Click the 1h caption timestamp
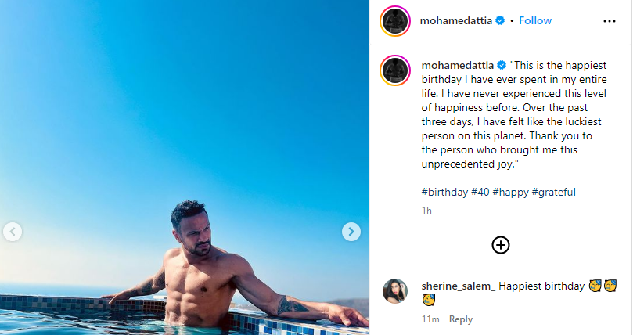Image resolution: width=644 pixels, height=335 pixels. [426, 211]
